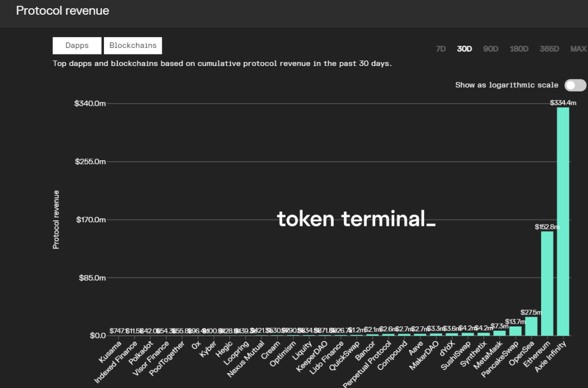Click the Ethereum bar
The image size is (588, 388).
click(547, 283)
